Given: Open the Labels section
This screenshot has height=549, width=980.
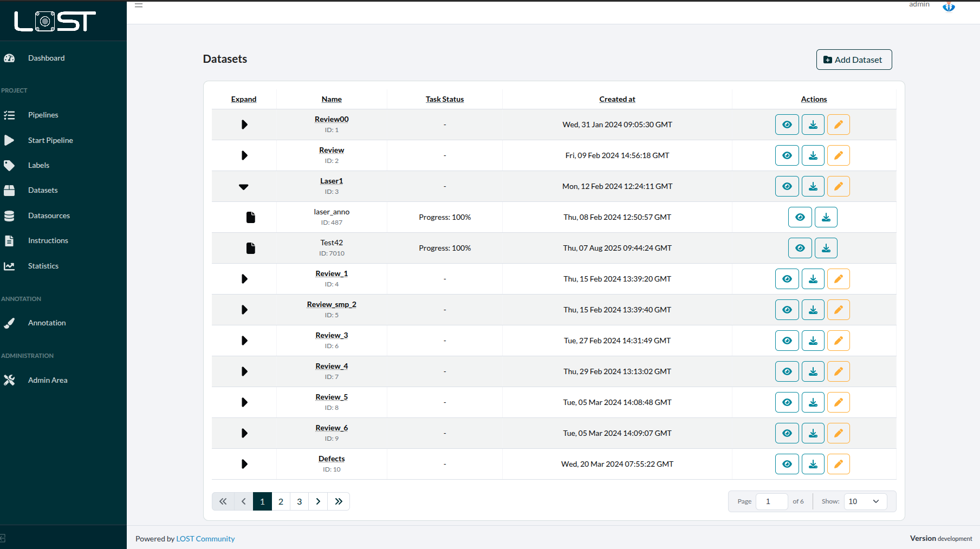Looking at the screenshot, I should click(38, 165).
